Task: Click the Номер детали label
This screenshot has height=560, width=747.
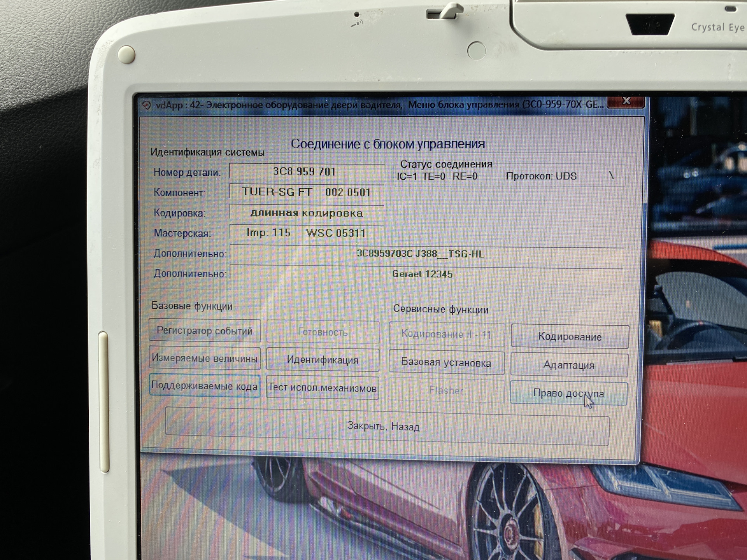Action: click(x=187, y=172)
